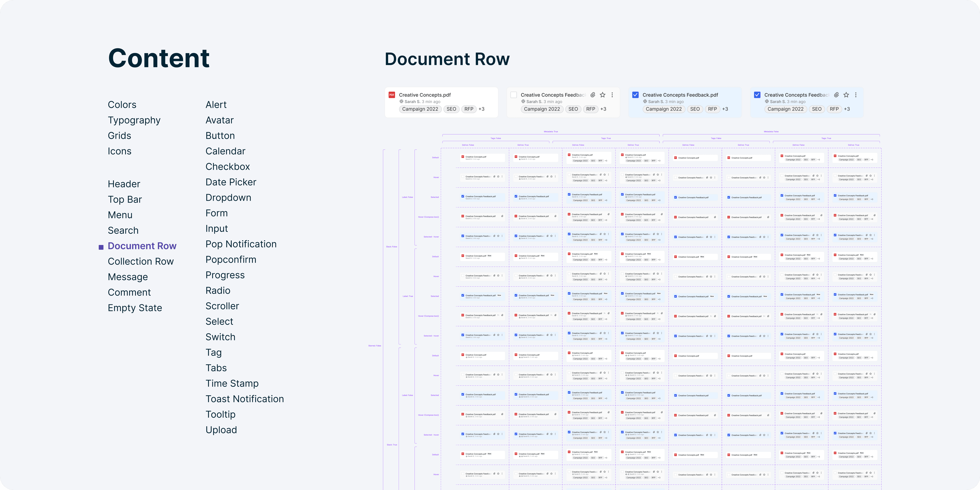Expand +3 more tags in first row

coord(481,109)
